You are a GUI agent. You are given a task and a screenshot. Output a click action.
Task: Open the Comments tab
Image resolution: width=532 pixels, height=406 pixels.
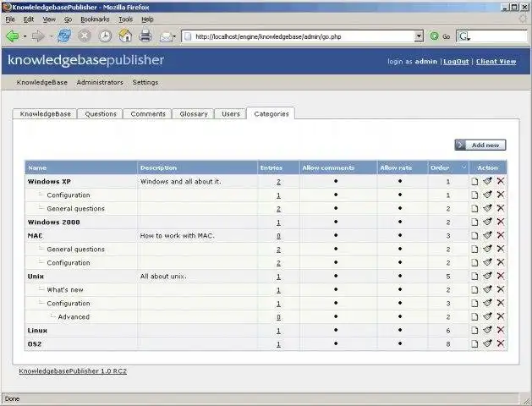[x=148, y=114]
